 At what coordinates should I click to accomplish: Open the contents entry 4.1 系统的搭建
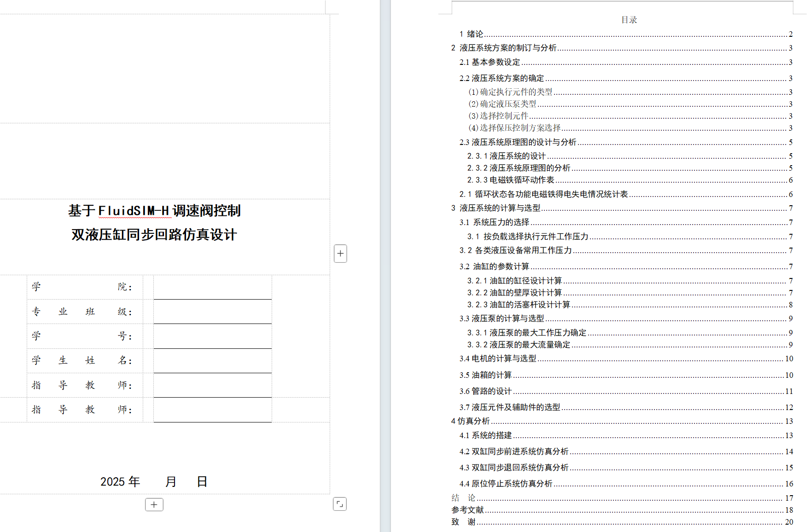pos(626,435)
